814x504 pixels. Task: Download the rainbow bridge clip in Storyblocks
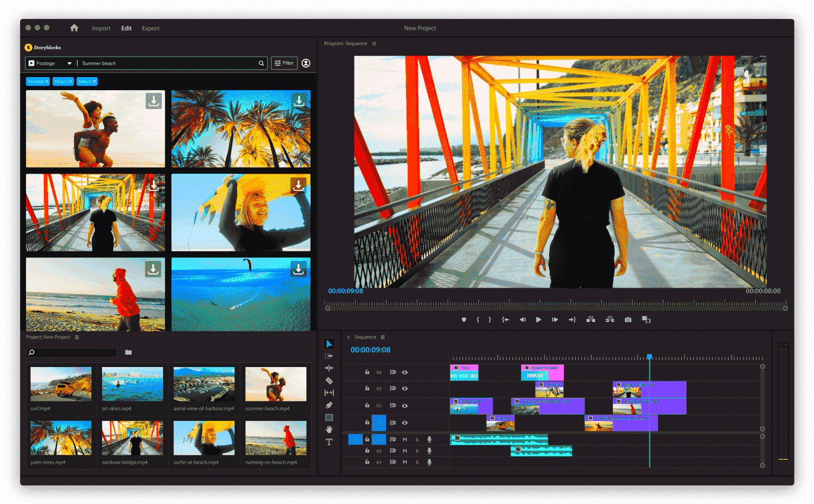[154, 185]
